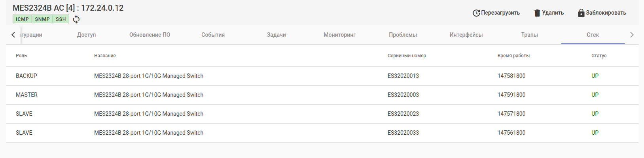
Task: Select the Интерфейсы tab
Action: point(466,35)
